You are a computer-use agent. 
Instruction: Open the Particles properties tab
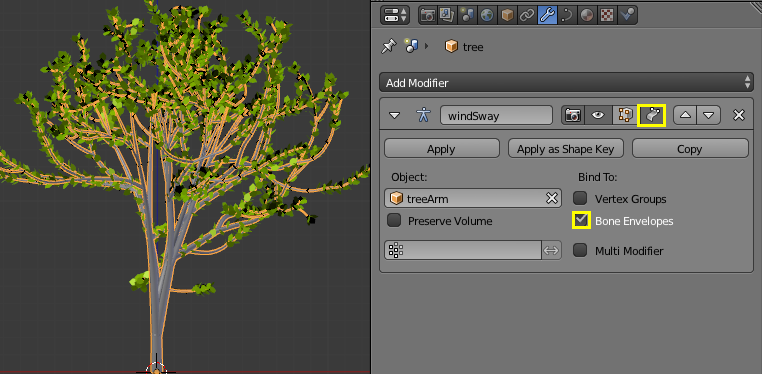tap(627, 16)
